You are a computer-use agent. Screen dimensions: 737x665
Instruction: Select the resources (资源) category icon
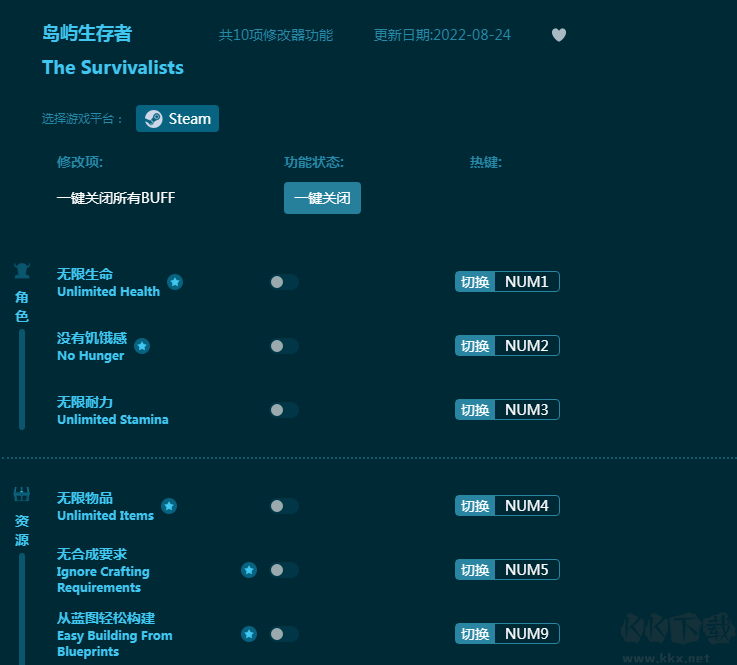[x=22, y=494]
